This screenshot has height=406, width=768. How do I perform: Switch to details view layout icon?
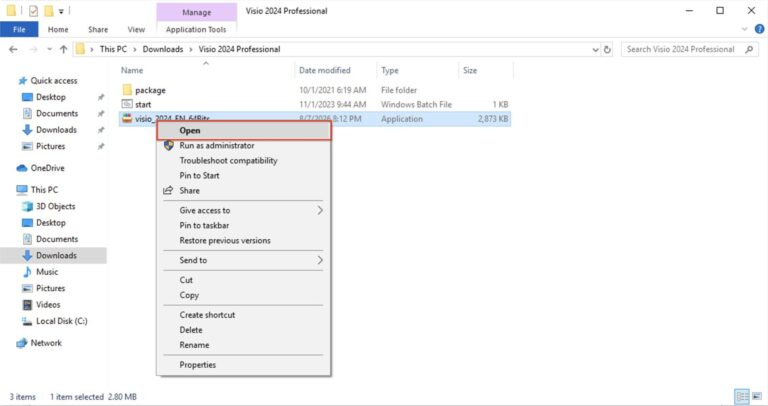[742, 396]
